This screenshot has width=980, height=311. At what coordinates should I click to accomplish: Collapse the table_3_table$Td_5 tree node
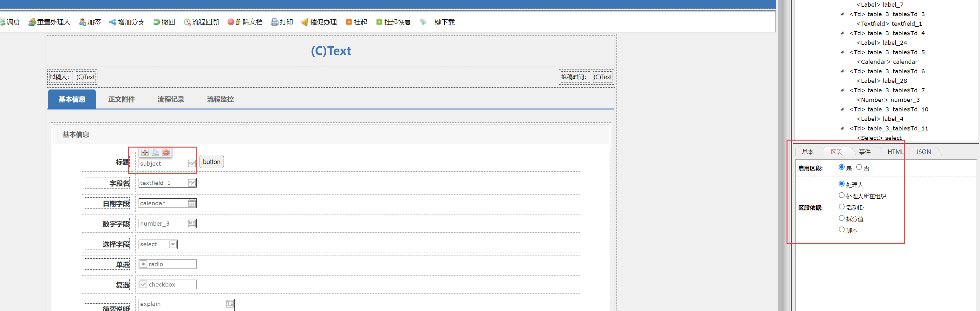click(x=842, y=52)
